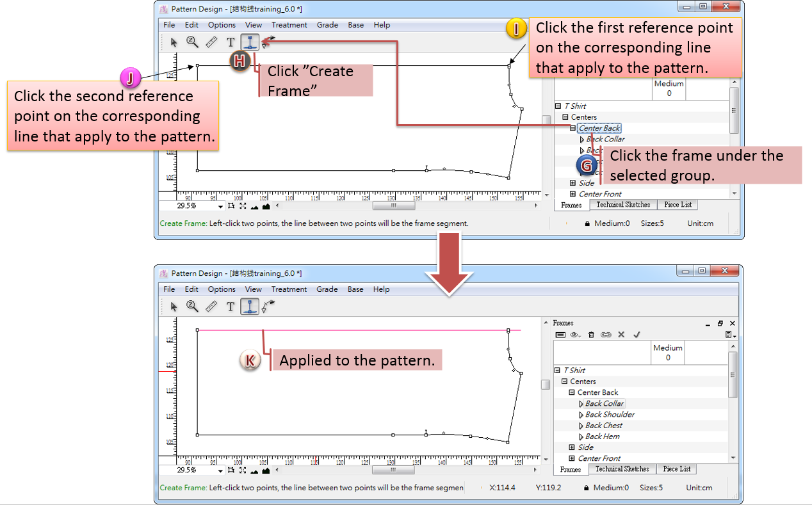Select the Text tool in bottom window

click(231, 307)
